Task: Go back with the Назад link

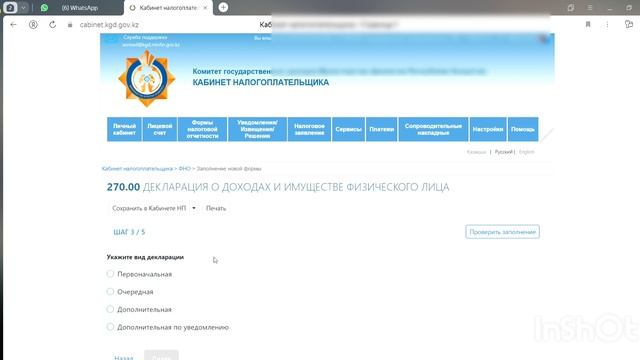Action: 124,358
